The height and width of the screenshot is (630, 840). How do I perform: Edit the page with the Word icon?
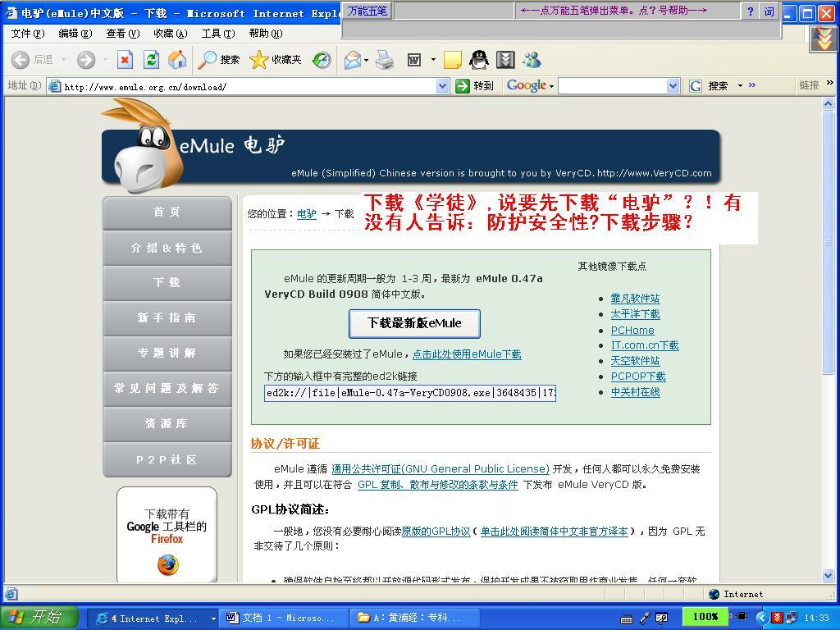(x=414, y=59)
